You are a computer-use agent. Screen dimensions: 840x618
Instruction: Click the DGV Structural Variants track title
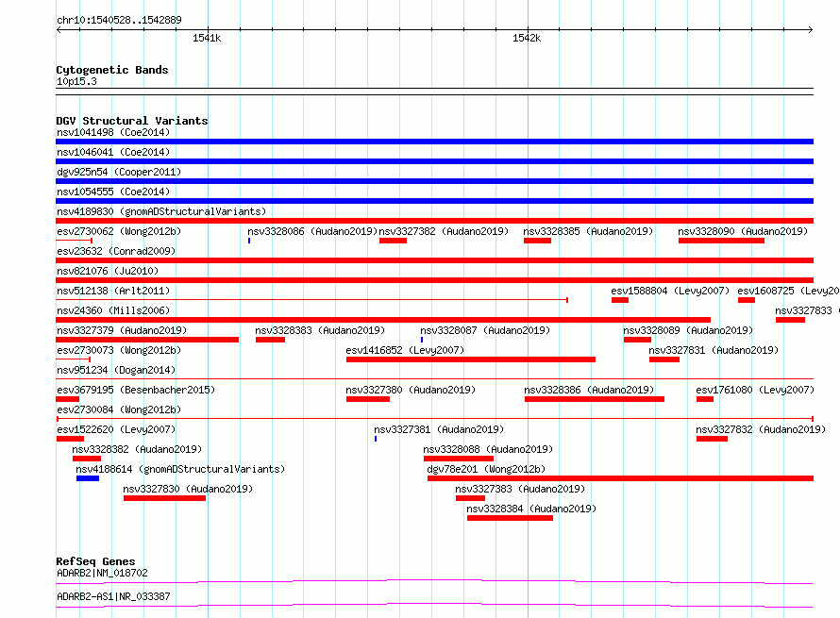tap(132, 121)
